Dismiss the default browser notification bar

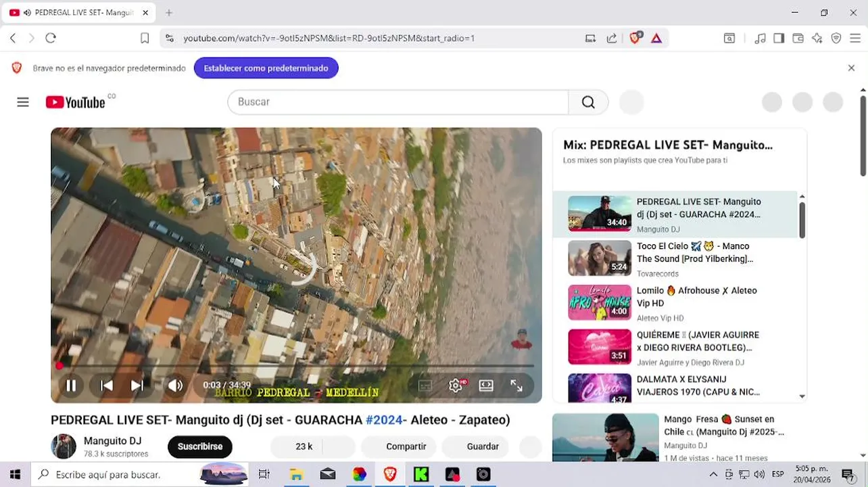851,68
